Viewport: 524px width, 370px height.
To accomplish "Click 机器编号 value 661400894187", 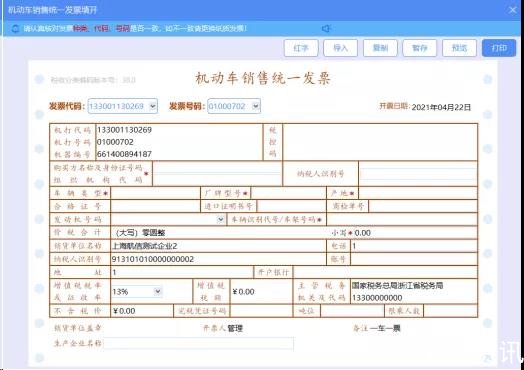I will tap(124, 154).
